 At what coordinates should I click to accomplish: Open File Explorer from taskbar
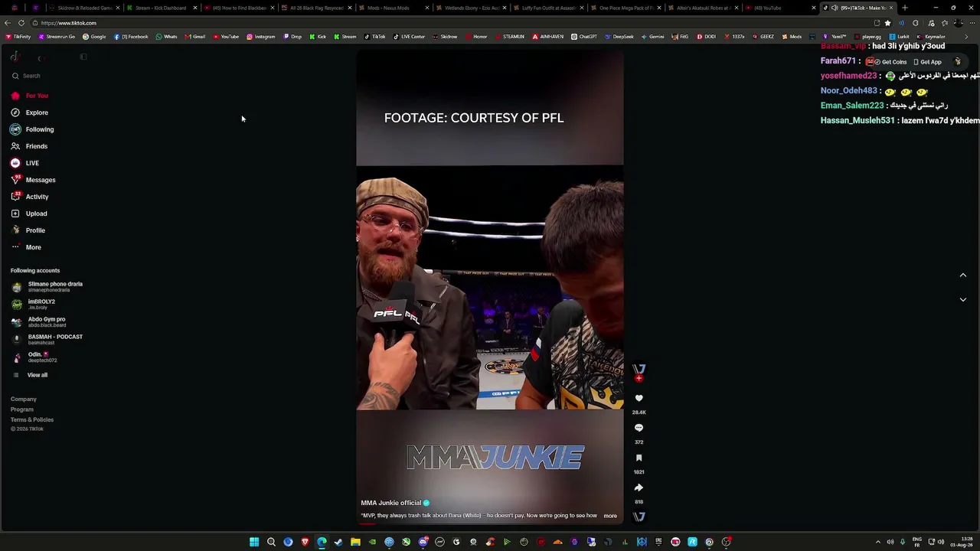pos(355,542)
